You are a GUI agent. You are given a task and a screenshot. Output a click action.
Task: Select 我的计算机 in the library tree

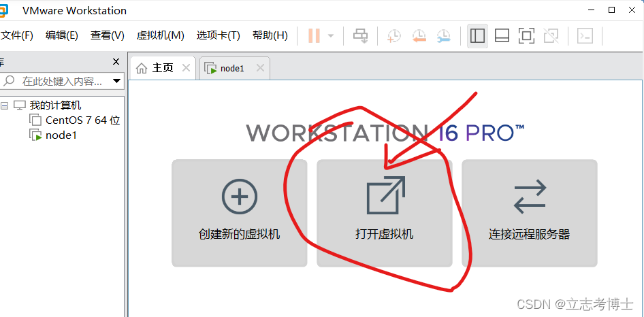point(55,105)
